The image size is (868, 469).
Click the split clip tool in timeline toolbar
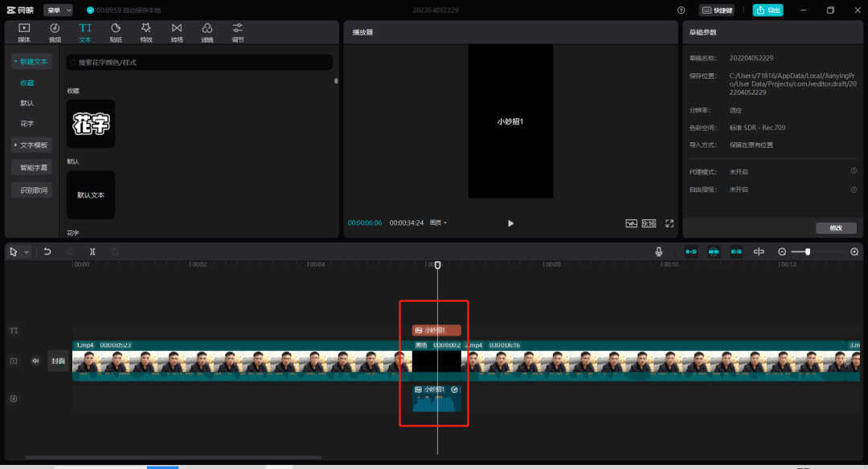pos(92,251)
